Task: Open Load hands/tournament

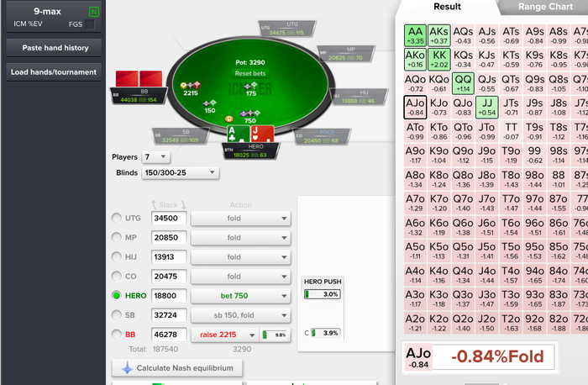Action: coord(54,72)
